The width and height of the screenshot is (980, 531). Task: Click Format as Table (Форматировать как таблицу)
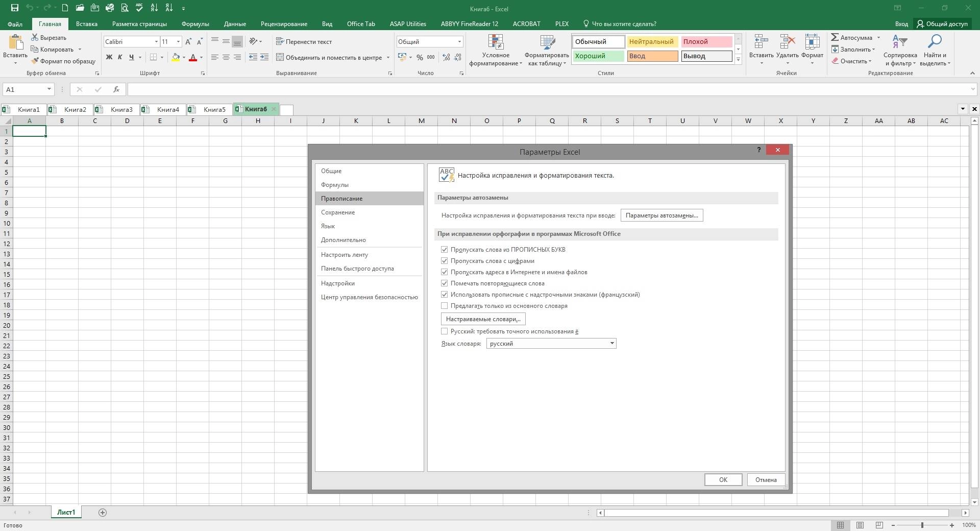(x=547, y=51)
